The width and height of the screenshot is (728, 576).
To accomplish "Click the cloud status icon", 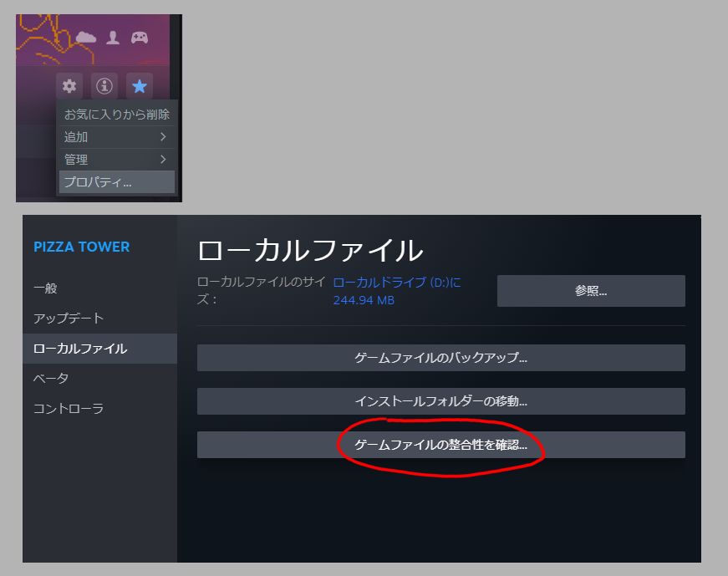I will coord(86,37).
